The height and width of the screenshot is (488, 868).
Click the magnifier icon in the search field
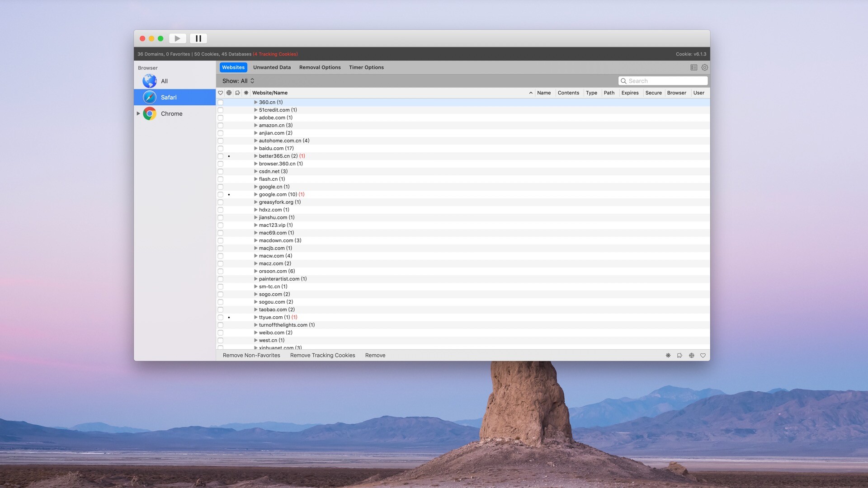point(623,81)
